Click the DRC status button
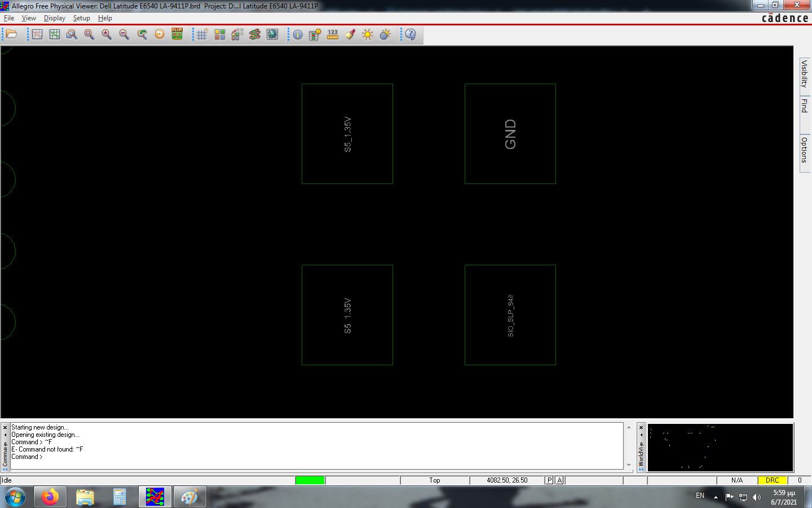The width and height of the screenshot is (812, 508). (772, 480)
